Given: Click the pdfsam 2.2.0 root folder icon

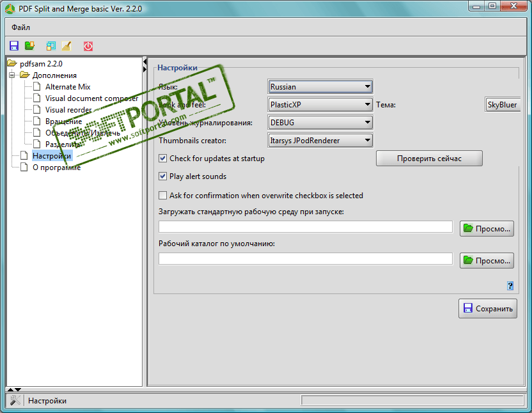Looking at the screenshot, I should click(12, 63).
